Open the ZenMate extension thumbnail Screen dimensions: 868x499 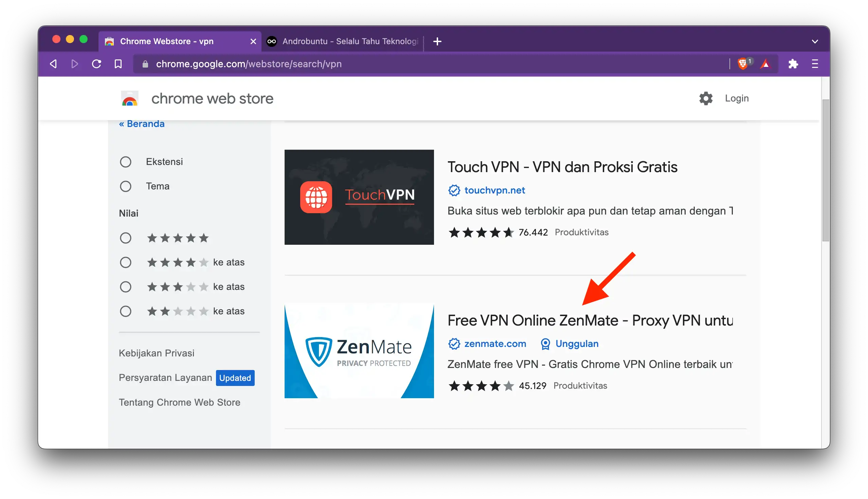pos(359,351)
